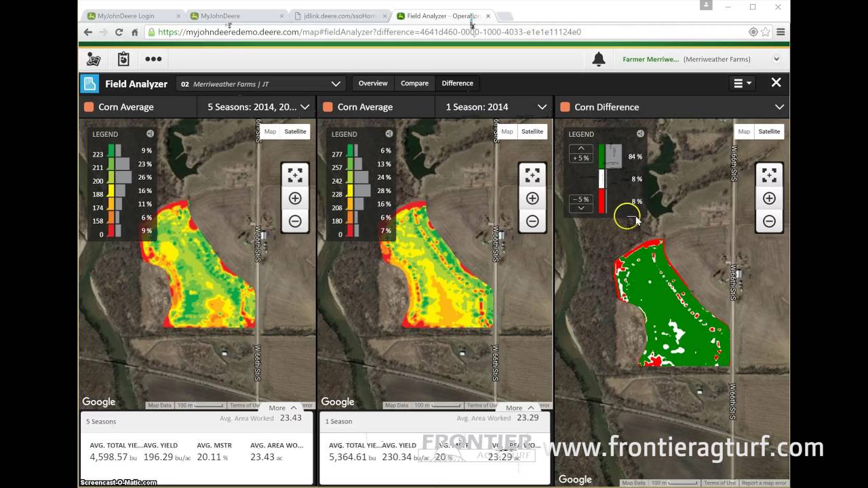Zoom out on the Corn Difference map
The height and width of the screenshot is (488, 868).
pos(769,221)
